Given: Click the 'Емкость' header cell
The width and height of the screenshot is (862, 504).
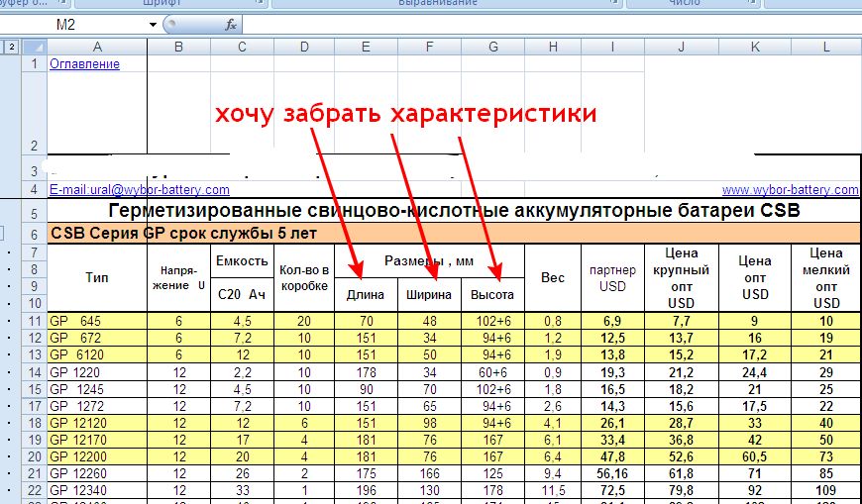Looking at the screenshot, I should coord(242,261).
